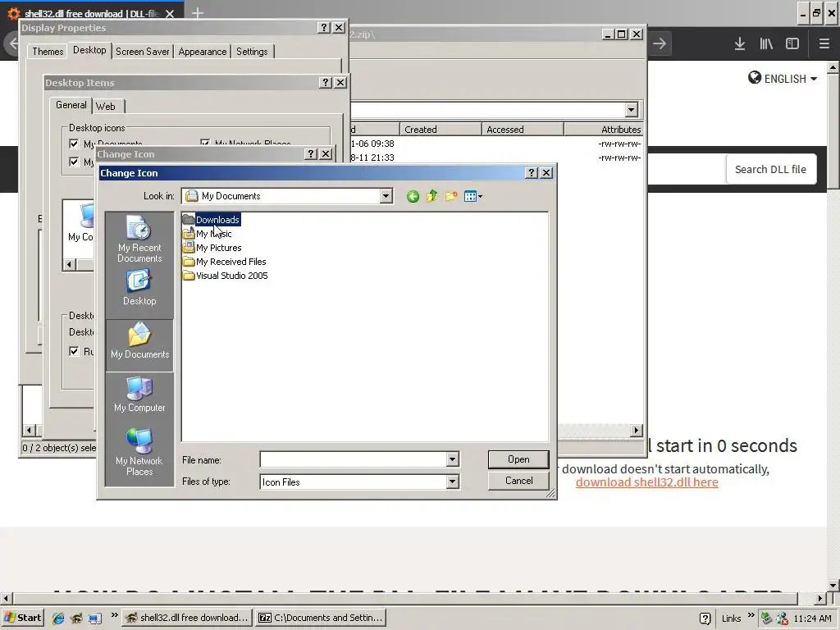Click the browser horizontal scrollbar
Image resolution: width=840 pixels, height=630 pixels.
[404, 598]
